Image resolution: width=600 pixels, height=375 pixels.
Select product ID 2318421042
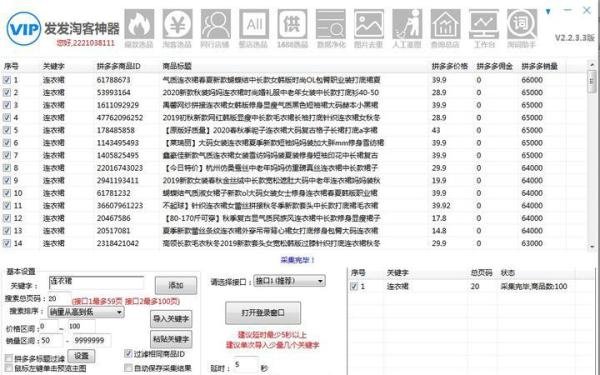pos(117,243)
